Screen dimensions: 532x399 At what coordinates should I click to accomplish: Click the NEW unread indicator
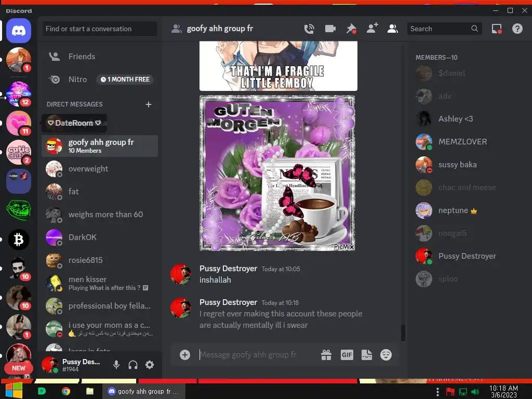(18, 368)
